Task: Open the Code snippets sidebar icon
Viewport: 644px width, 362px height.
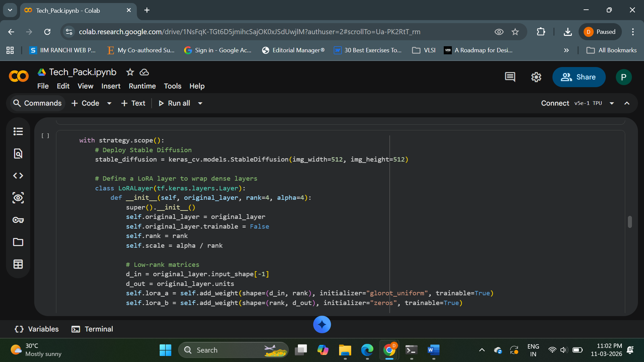Action: 18,176
